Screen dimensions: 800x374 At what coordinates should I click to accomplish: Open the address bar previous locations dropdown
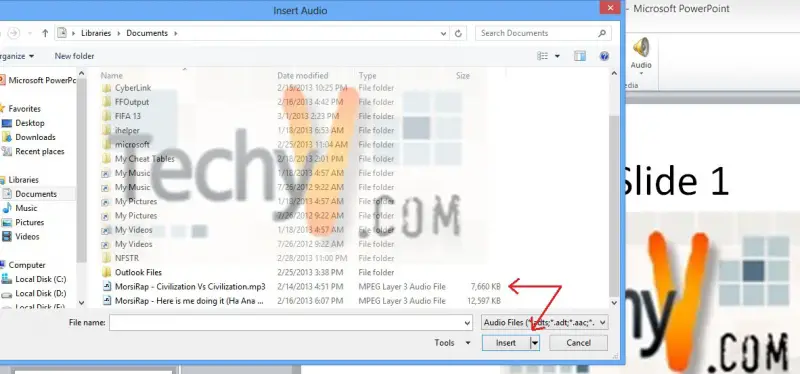tap(443, 33)
